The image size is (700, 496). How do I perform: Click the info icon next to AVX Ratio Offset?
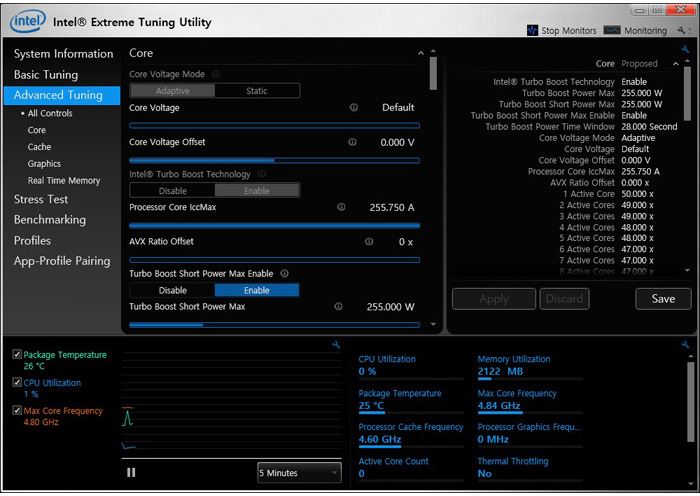pos(369,241)
